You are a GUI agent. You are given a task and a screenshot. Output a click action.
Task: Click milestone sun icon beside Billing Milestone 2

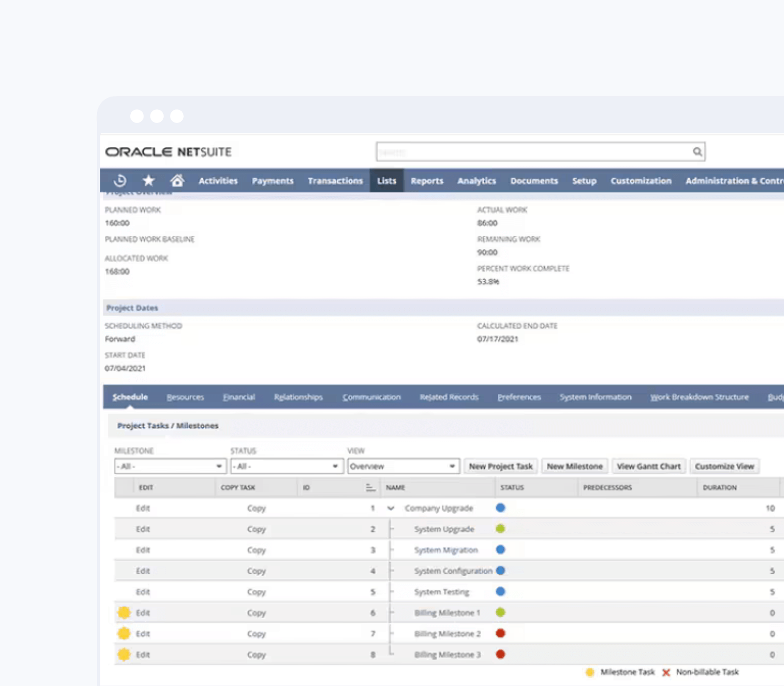coord(124,634)
